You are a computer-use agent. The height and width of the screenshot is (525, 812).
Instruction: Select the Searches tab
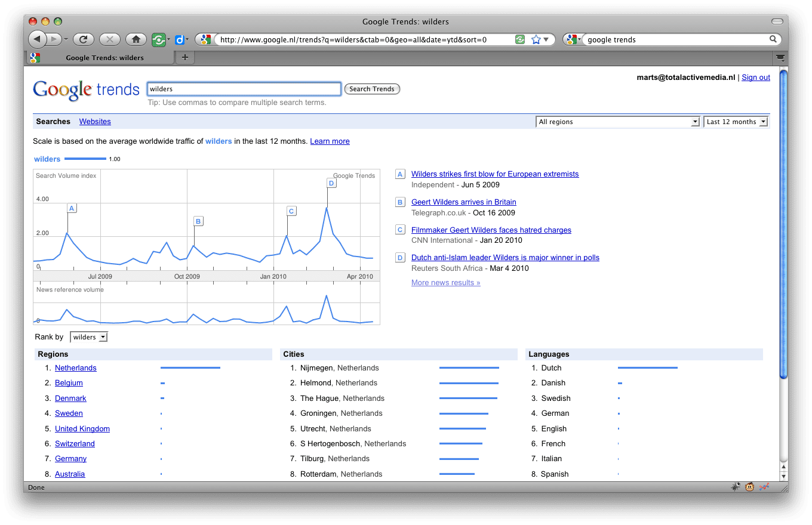(53, 122)
